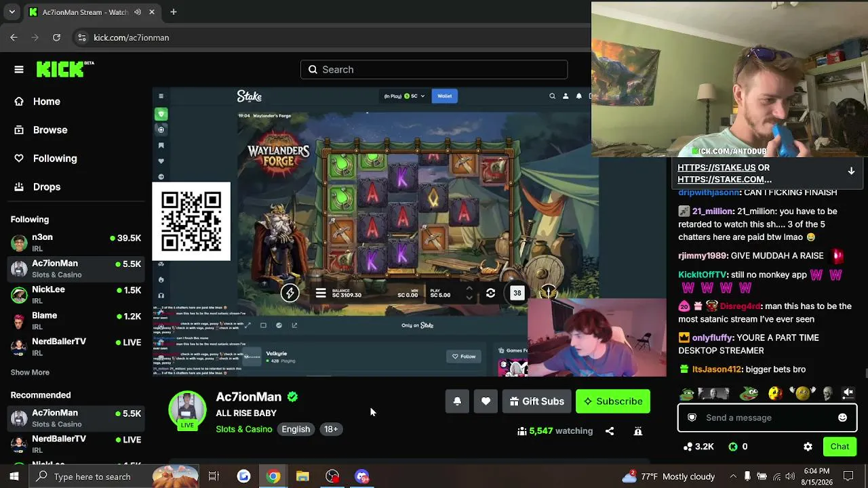Open the share stream icon
The image size is (868, 488).
point(610,431)
